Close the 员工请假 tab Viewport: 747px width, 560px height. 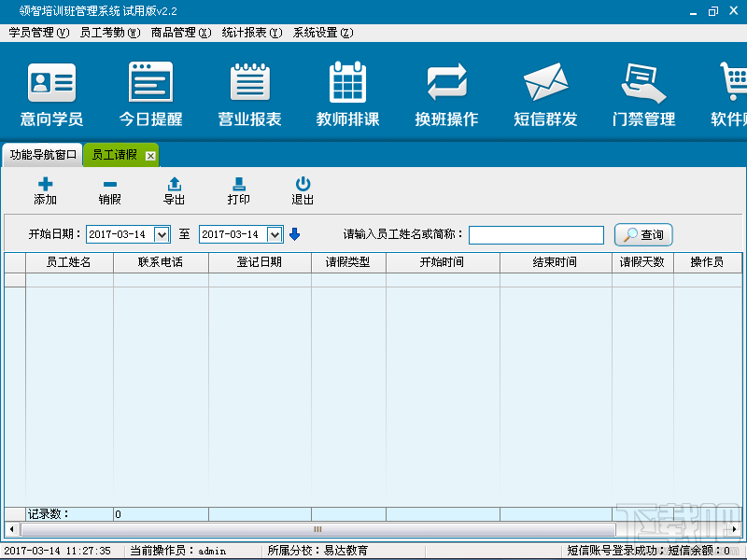pyautogui.click(x=150, y=156)
